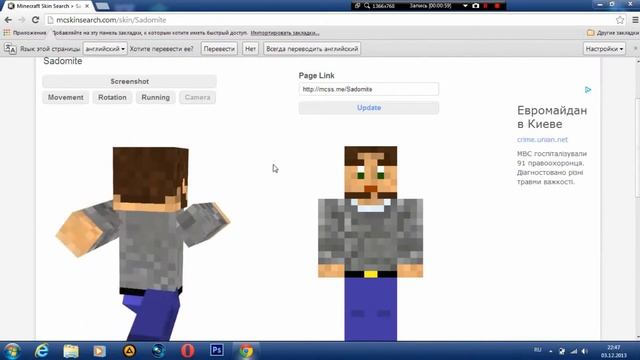This screenshot has height=360, width=640.
Task: Open the Евромайдан в Киеве ad headline
Action: [552, 117]
